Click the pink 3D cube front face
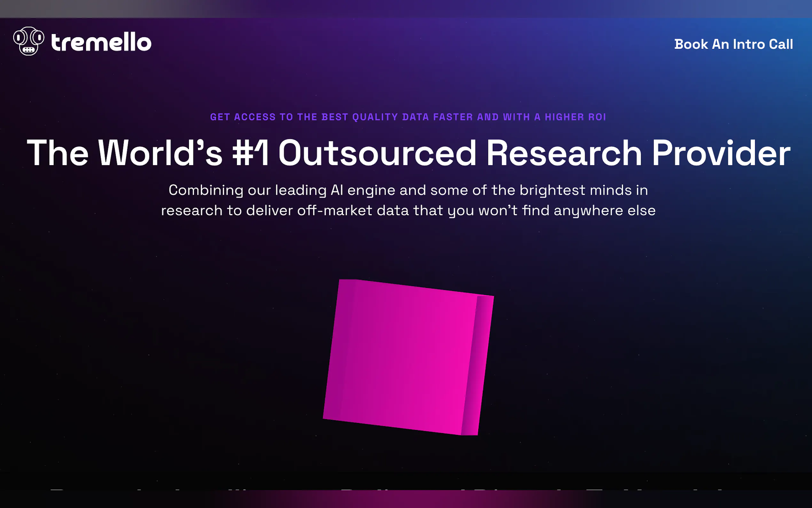This screenshot has width=812, height=508. (400, 356)
